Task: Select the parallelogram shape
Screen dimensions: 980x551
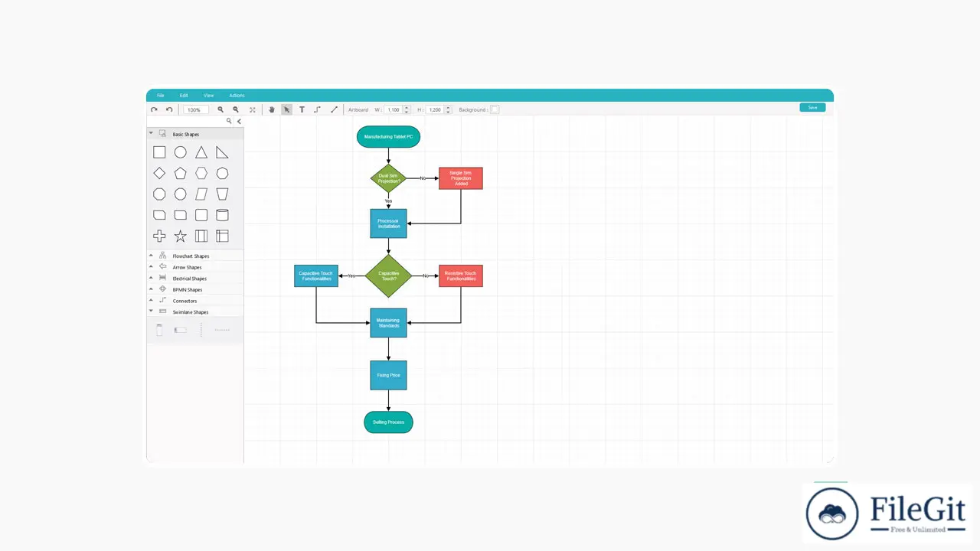Action: pos(201,194)
